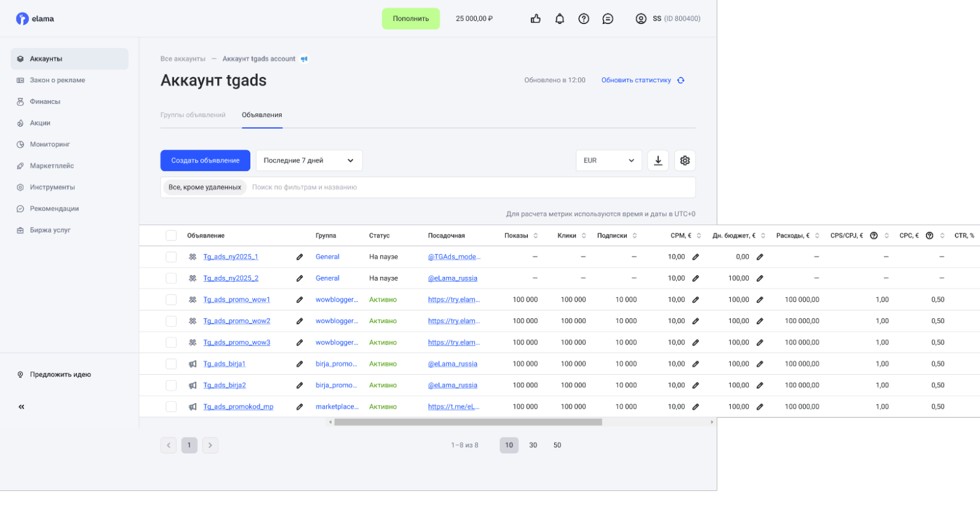
Task: Sort by CPS/CPJ column arrows
Action: tap(886, 236)
